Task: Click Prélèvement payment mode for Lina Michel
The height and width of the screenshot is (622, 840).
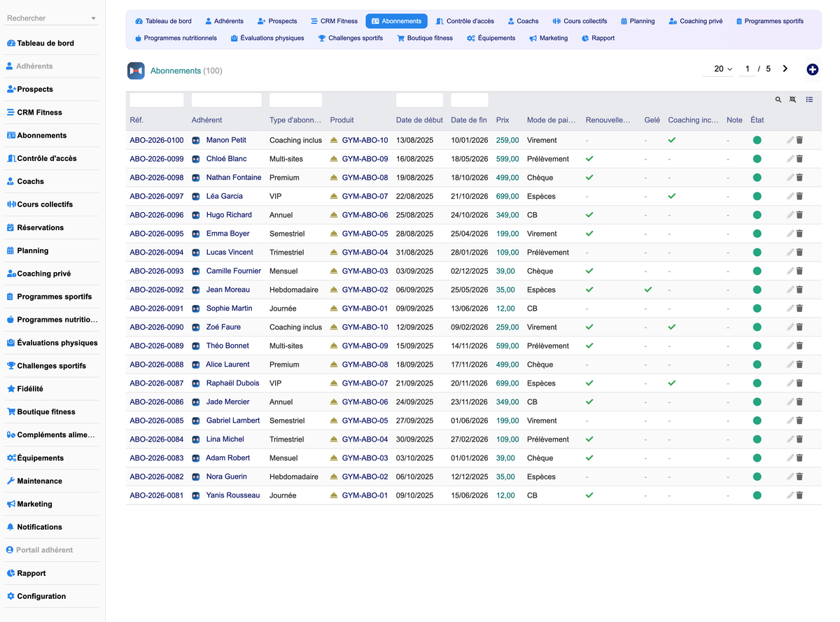Action: (x=548, y=439)
